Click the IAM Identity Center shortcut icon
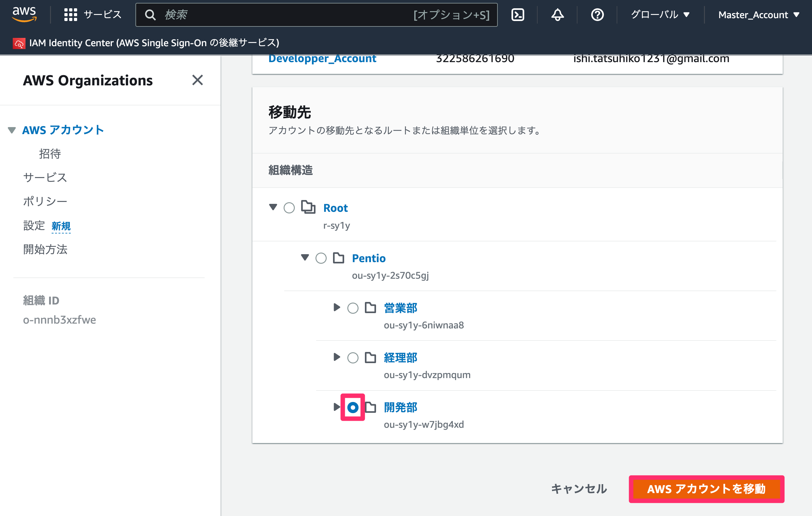The image size is (812, 516). point(19,43)
